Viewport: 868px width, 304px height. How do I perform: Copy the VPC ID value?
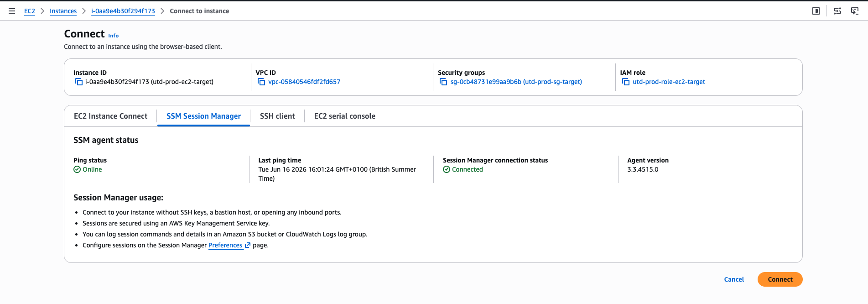pos(261,82)
